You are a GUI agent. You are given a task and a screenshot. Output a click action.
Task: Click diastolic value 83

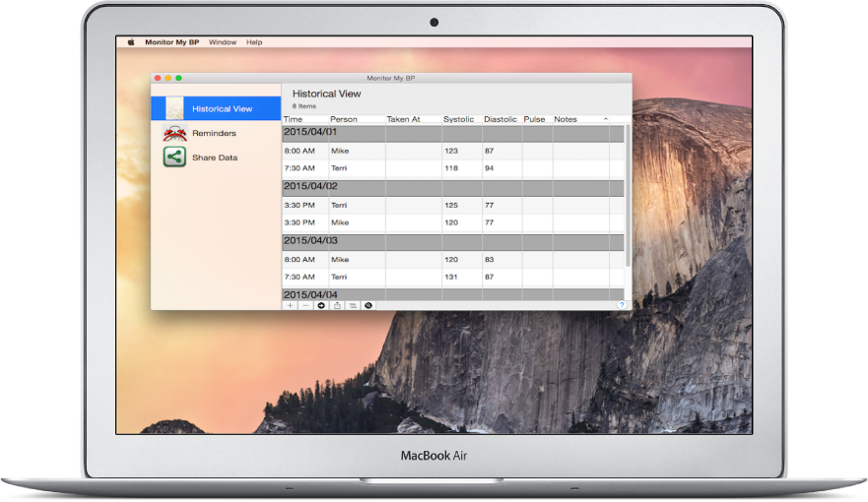(x=489, y=259)
